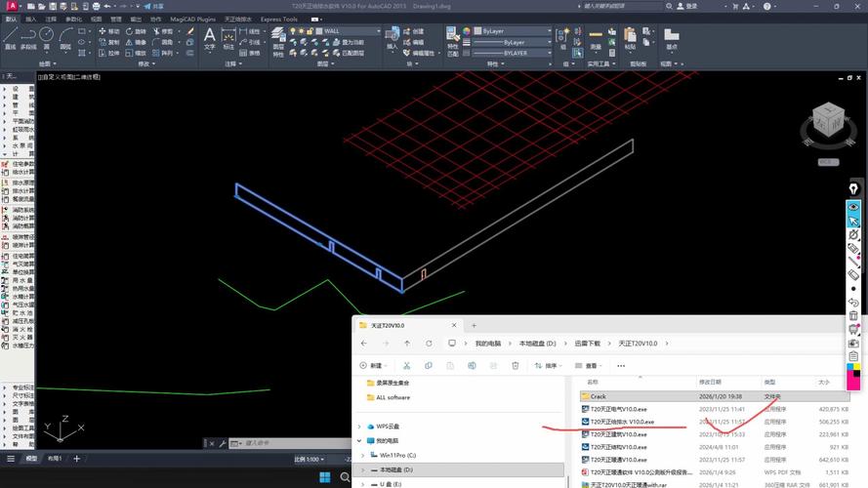The image size is (868, 488).
Task: Click the Delete trash icon in Explorer toolbar
Action: pos(516,366)
